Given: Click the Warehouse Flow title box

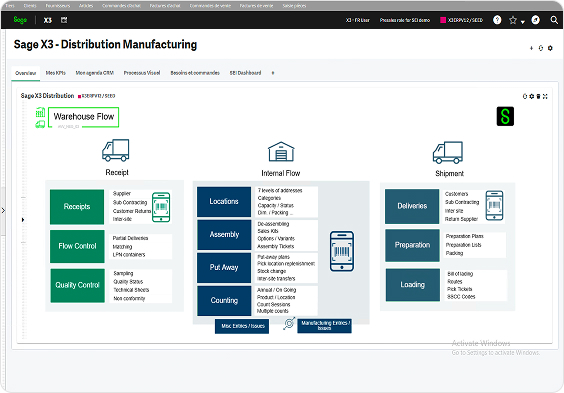Looking at the screenshot, I should click(83, 117).
